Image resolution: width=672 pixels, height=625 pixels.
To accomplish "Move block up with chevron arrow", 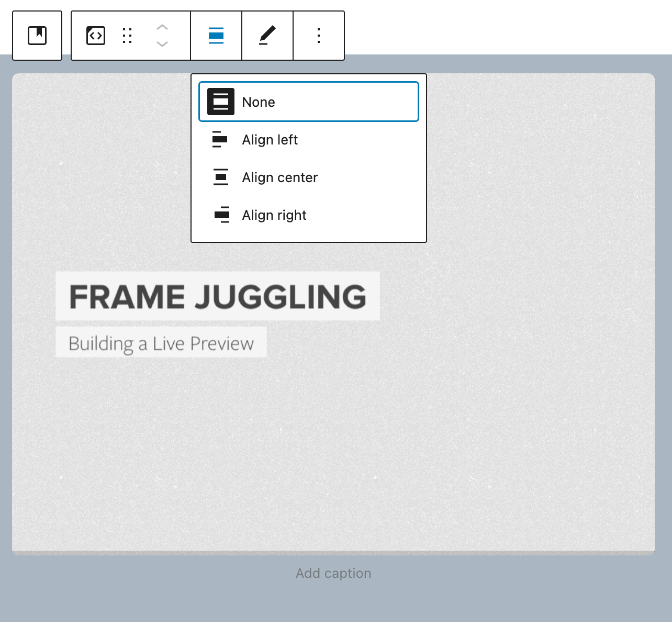I will (162, 28).
